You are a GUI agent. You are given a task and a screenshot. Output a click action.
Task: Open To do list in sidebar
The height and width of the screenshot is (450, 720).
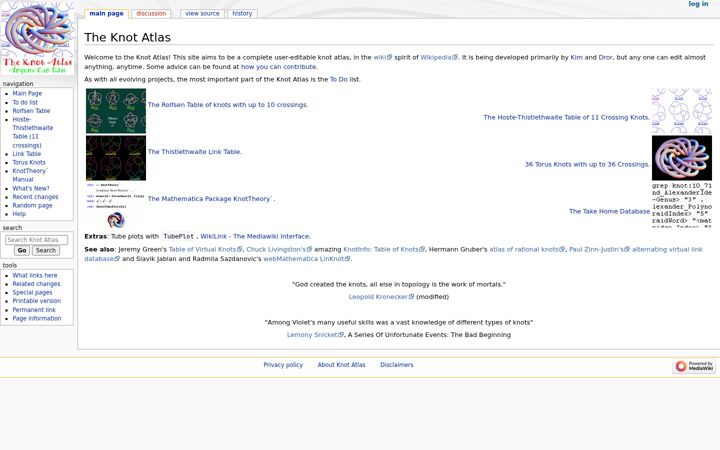(x=25, y=102)
